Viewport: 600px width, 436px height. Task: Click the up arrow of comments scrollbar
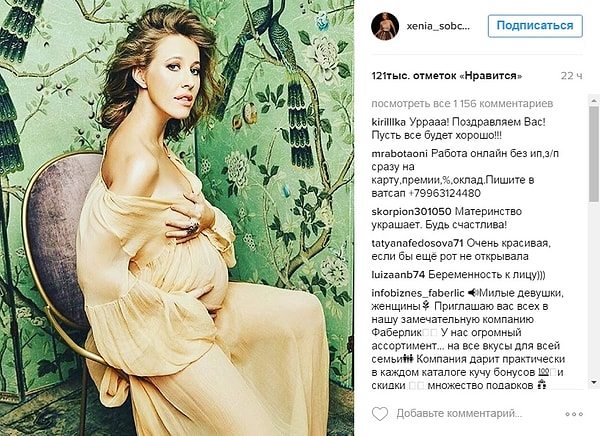[593, 101]
